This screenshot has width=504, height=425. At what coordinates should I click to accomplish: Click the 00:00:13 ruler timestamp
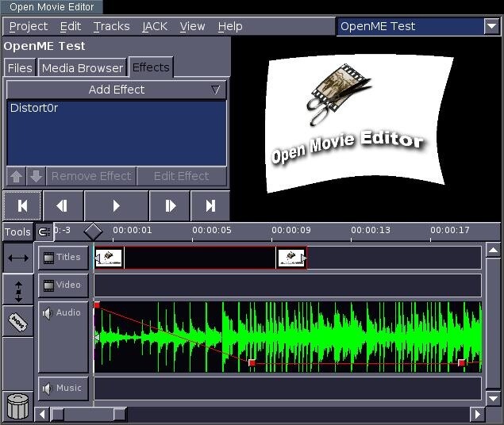[371, 230]
